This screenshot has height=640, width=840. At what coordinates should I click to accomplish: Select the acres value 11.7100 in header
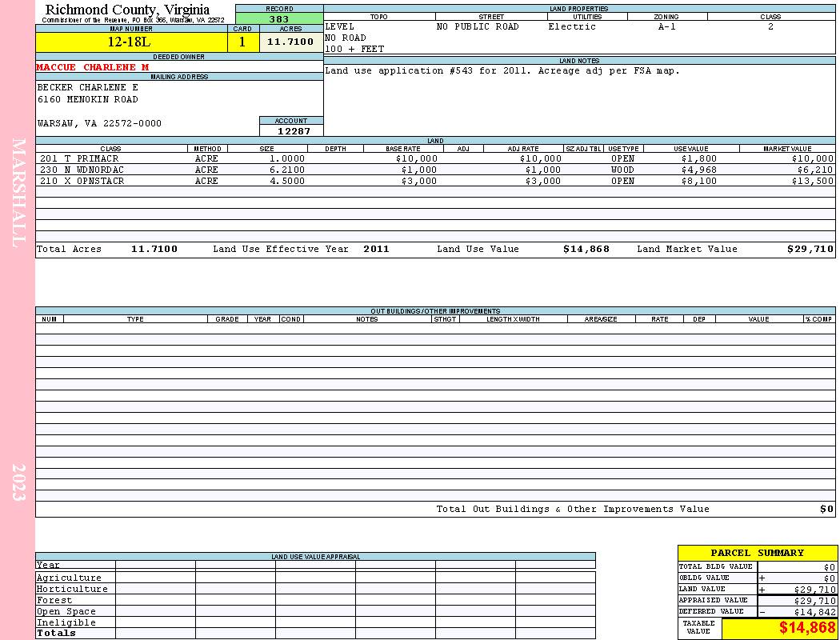(290, 42)
